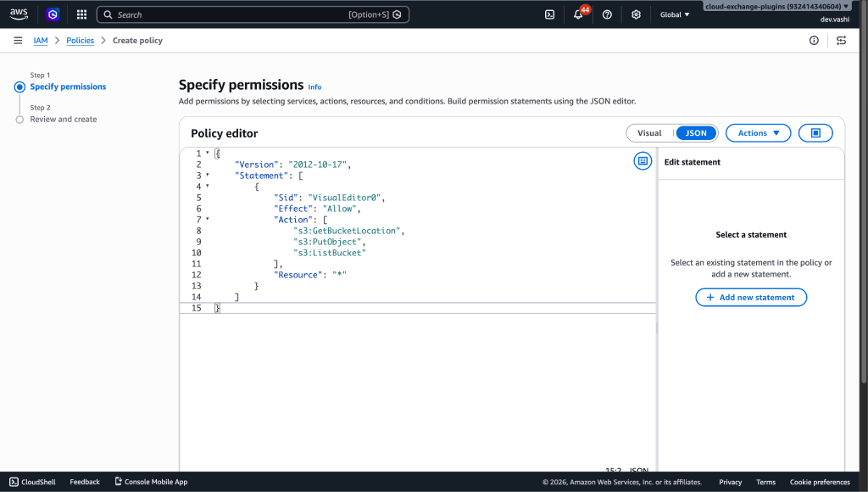Open the AWS home logo
Screen dimensions: 868x492
click(19, 14)
